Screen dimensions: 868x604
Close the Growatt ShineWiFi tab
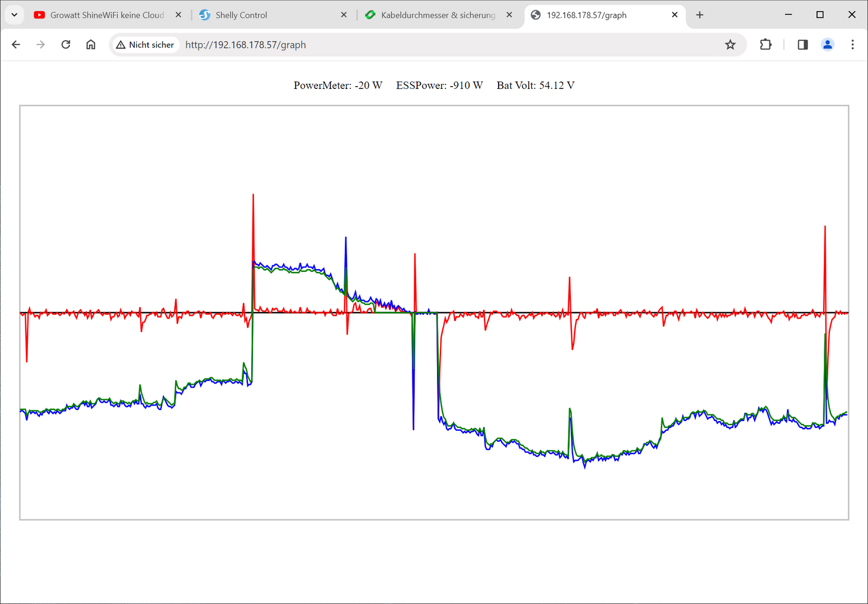pyautogui.click(x=179, y=15)
